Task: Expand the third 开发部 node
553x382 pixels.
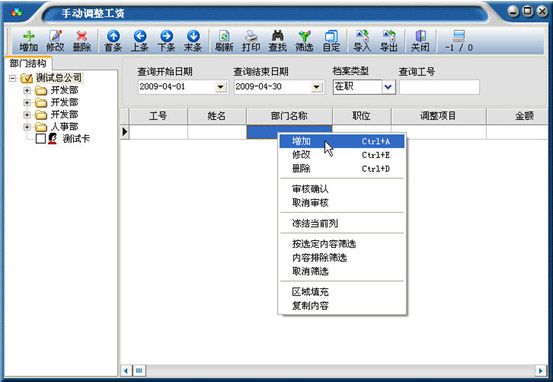Action: (x=27, y=115)
